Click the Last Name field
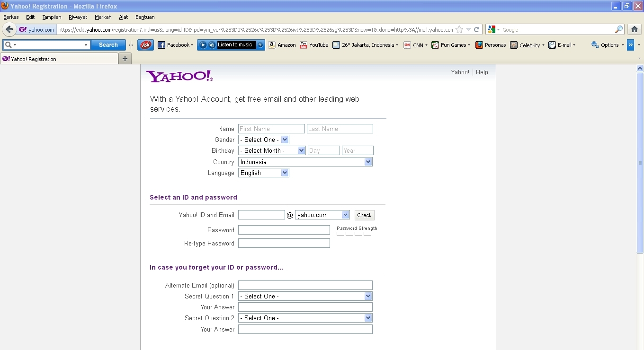This screenshot has height=350, width=644. 340,129
